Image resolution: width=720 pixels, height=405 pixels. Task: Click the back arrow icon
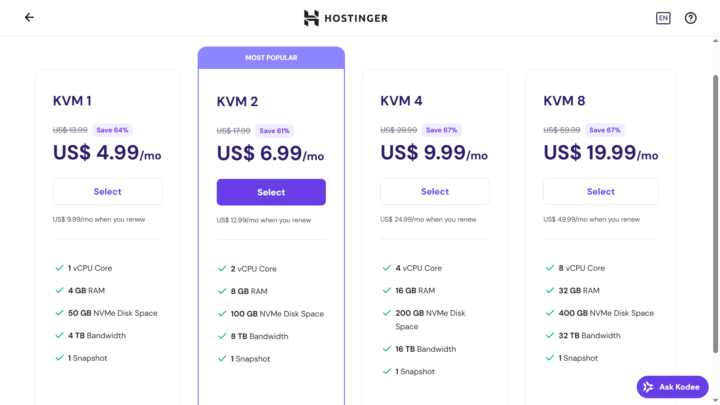[29, 17]
